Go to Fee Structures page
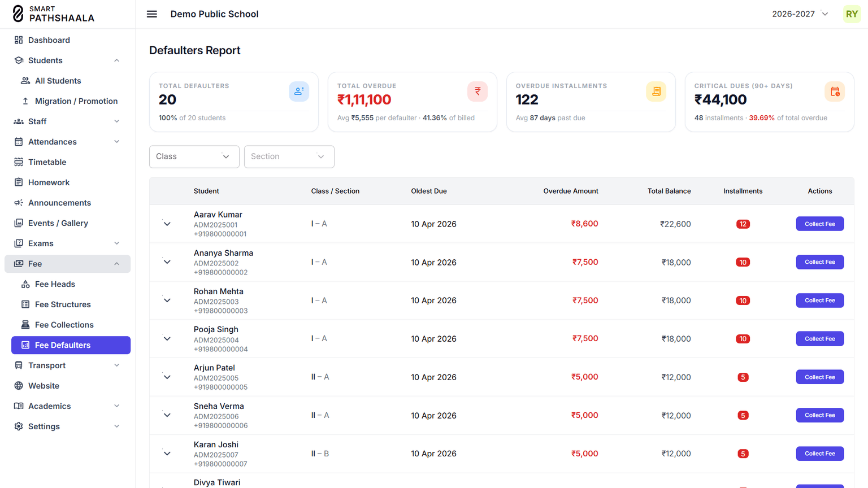The width and height of the screenshot is (868, 488). click(71, 304)
